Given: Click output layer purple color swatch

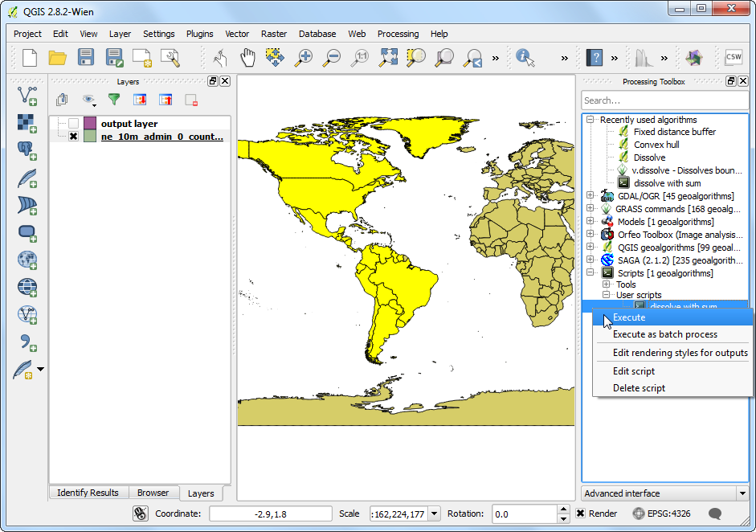Looking at the screenshot, I should click(90, 124).
